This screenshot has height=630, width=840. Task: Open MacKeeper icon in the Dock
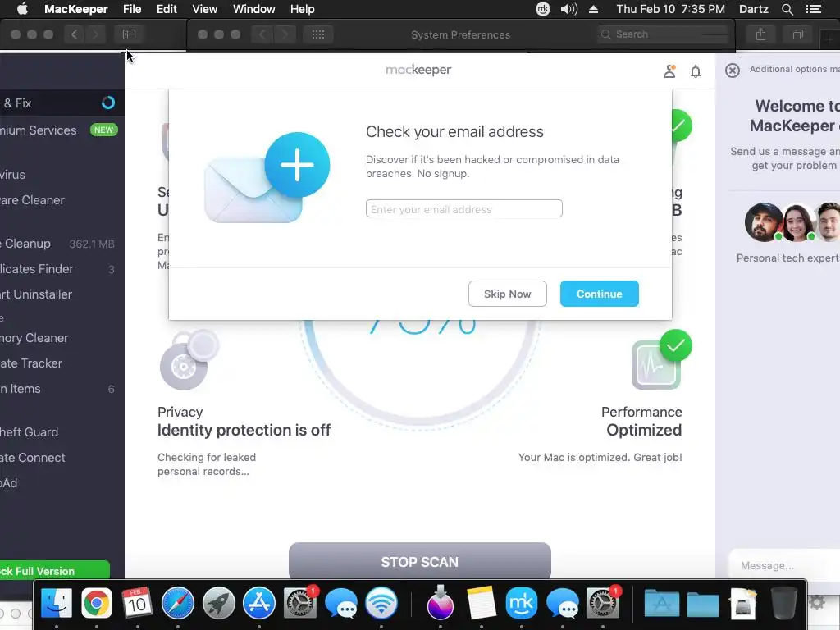(x=522, y=603)
